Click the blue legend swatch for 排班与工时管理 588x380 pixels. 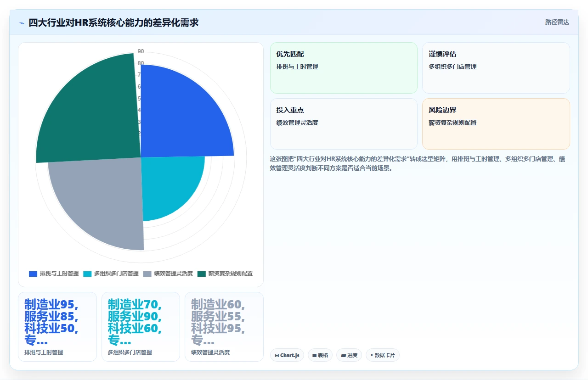click(33, 274)
